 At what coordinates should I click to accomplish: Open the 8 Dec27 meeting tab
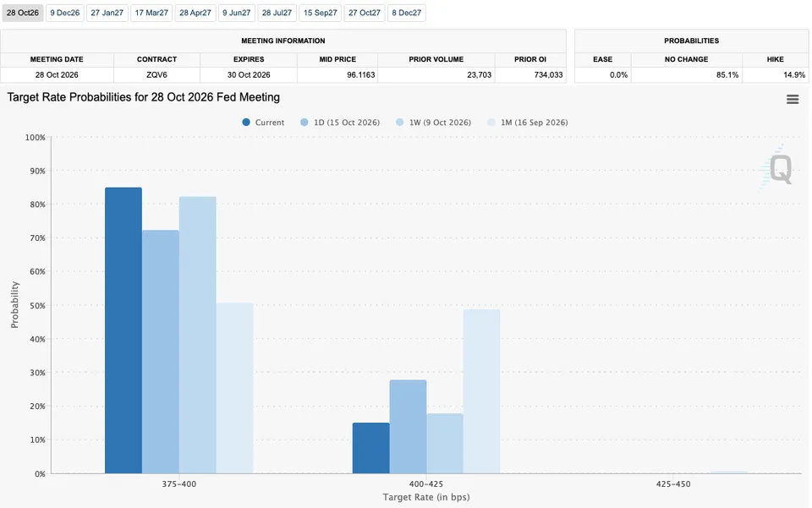point(407,13)
